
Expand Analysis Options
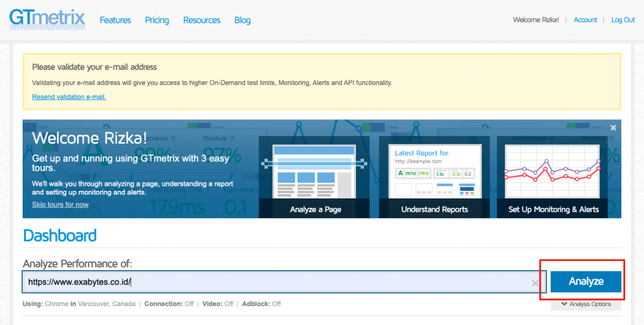tap(586, 304)
